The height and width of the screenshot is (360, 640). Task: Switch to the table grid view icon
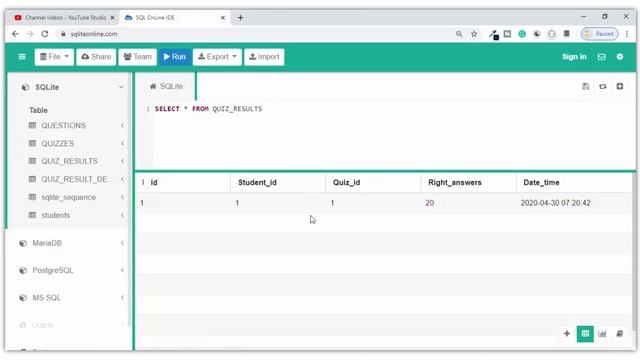pyautogui.click(x=585, y=333)
